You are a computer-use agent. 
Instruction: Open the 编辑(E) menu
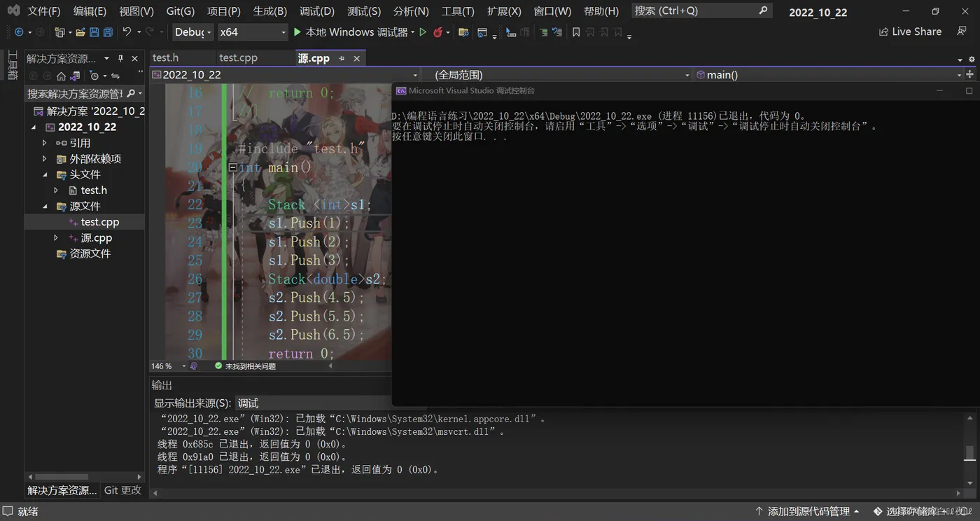[x=90, y=11]
